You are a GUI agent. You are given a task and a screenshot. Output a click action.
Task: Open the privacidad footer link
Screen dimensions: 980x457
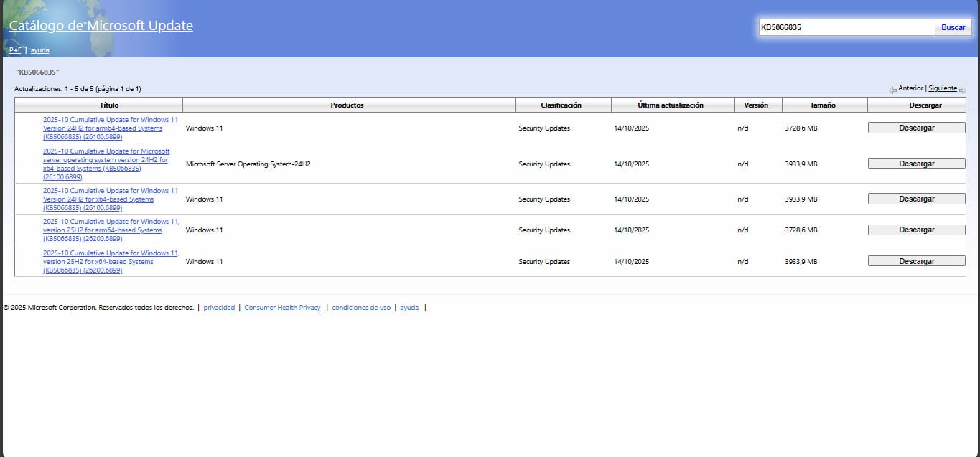(219, 308)
